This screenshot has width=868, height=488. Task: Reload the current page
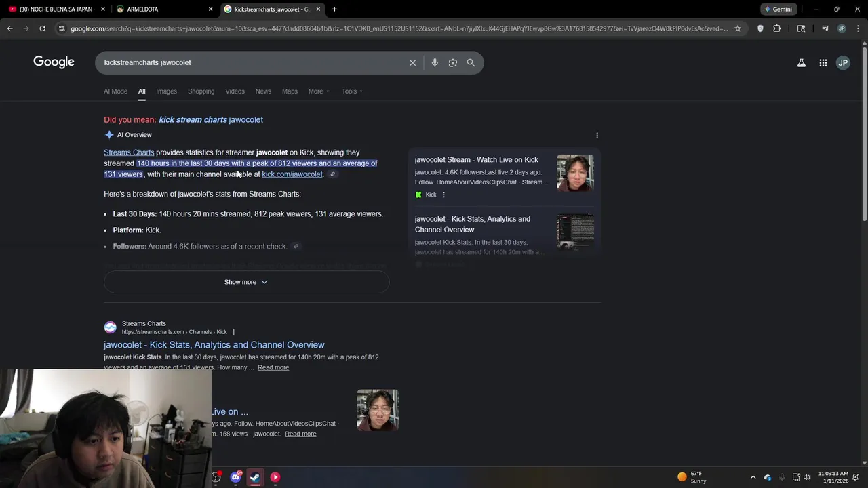pos(42,28)
